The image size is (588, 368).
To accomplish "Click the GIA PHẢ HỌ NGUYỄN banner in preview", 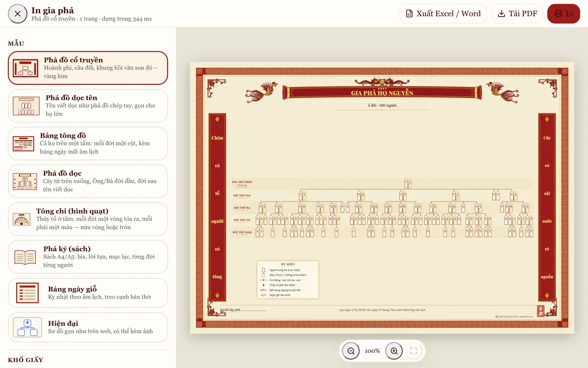I will (x=382, y=93).
